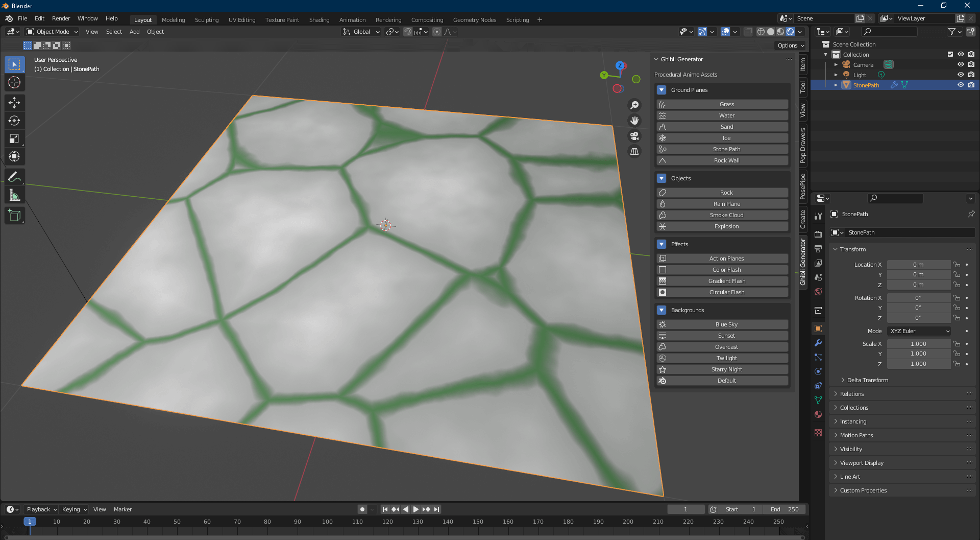
Task: Select the Scale tool
Action: 14,138
